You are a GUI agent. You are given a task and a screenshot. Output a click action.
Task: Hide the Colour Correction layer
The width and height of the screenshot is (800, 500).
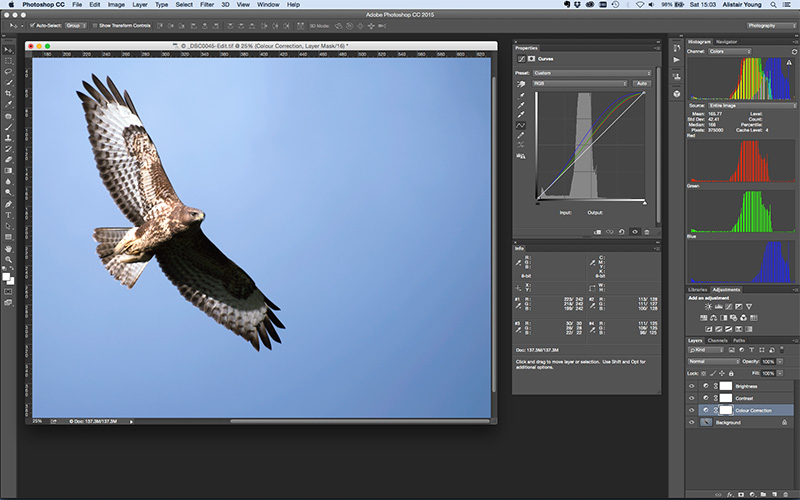click(691, 410)
